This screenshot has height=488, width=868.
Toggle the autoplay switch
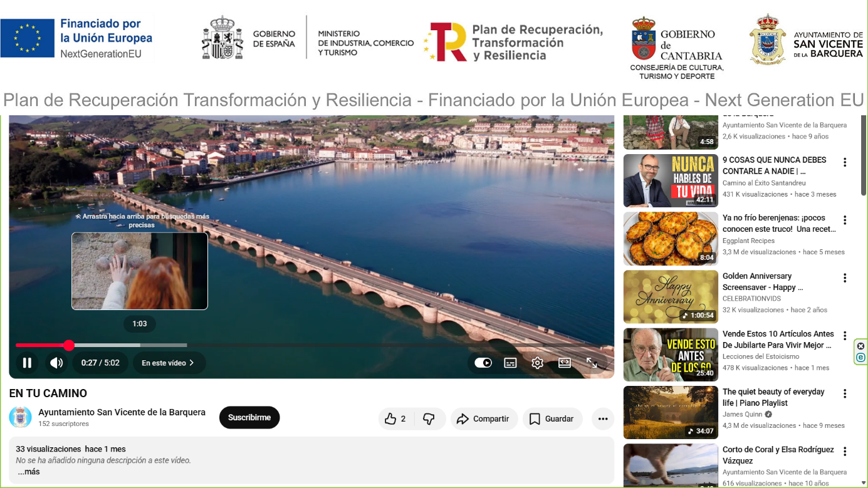click(x=483, y=363)
